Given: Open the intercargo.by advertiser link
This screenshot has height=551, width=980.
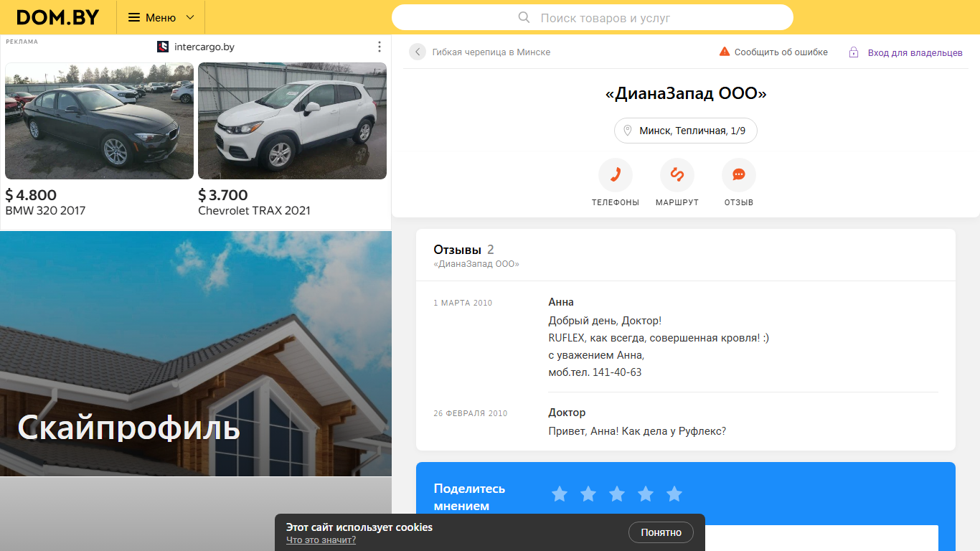Looking at the screenshot, I should [x=204, y=47].
